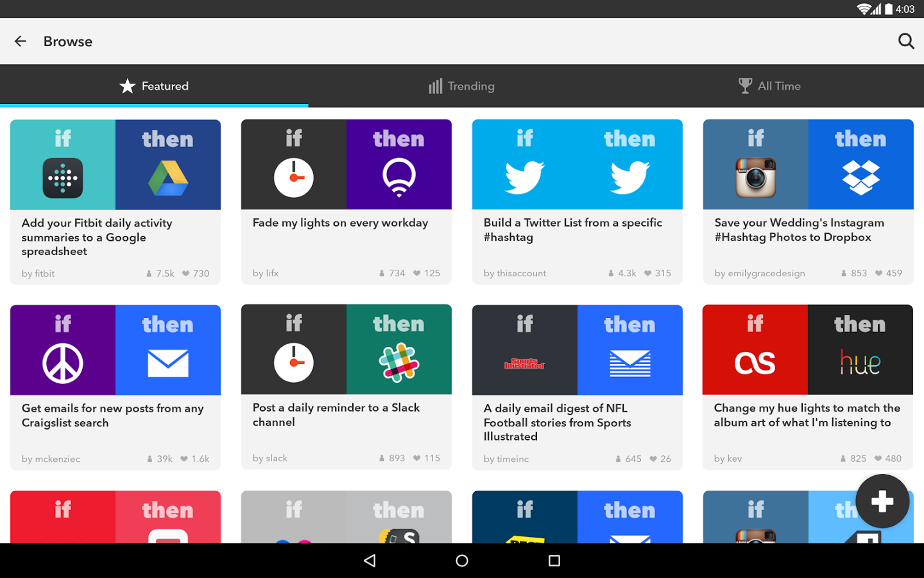This screenshot has width=924, height=578.
Task: Open 'Post a daily reminder to a Slack channel'
Action: tap(336, 415)
